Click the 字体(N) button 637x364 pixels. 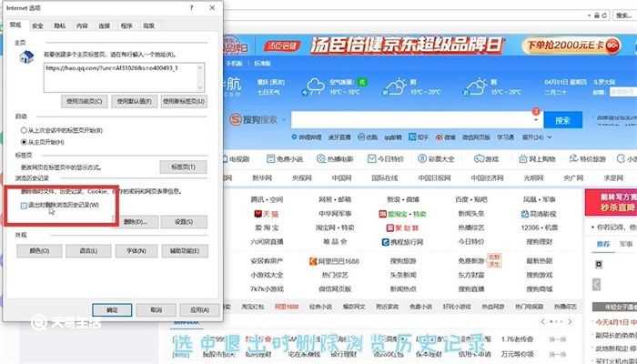[x=136, y=250]
